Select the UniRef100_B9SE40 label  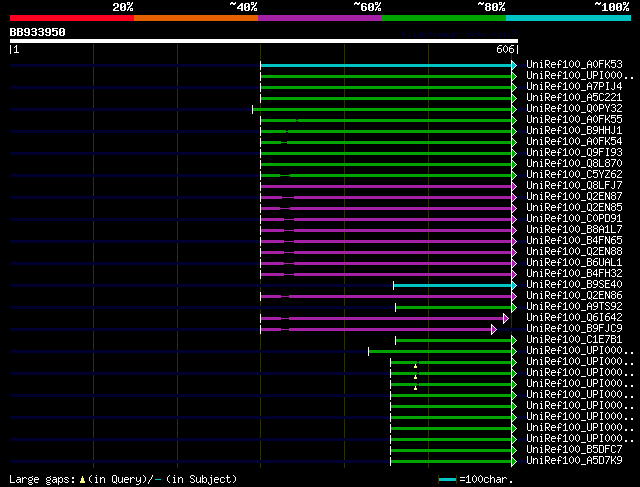(x=574, y=285)
